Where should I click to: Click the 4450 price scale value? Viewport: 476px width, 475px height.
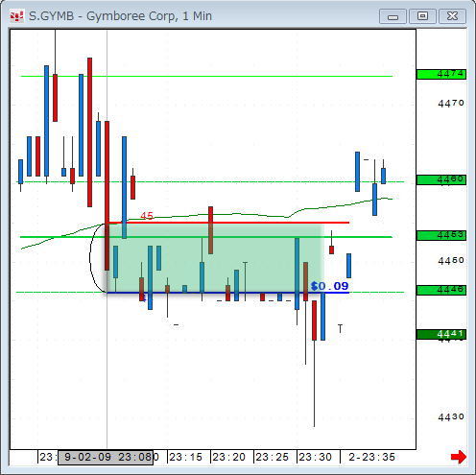[x=451, y=261]
